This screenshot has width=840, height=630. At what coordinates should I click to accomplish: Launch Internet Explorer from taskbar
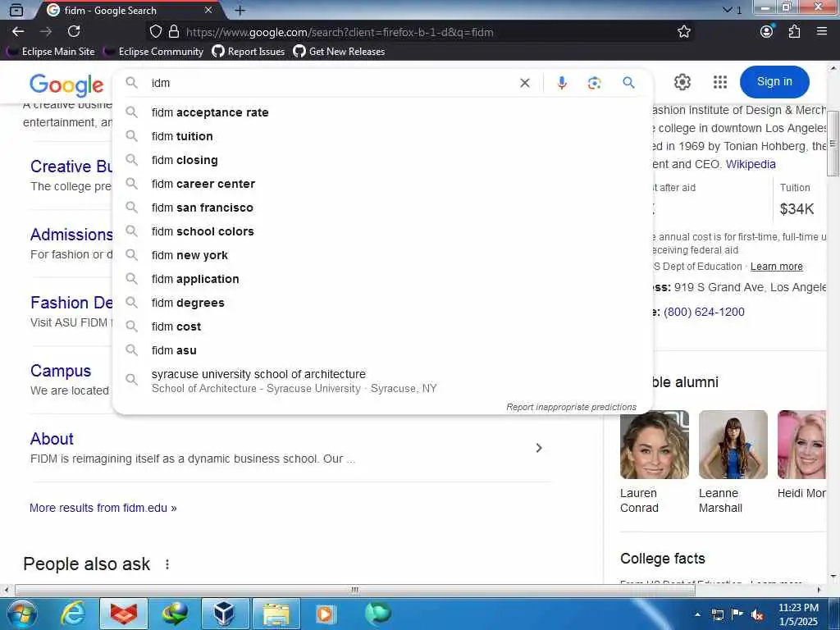73,614
